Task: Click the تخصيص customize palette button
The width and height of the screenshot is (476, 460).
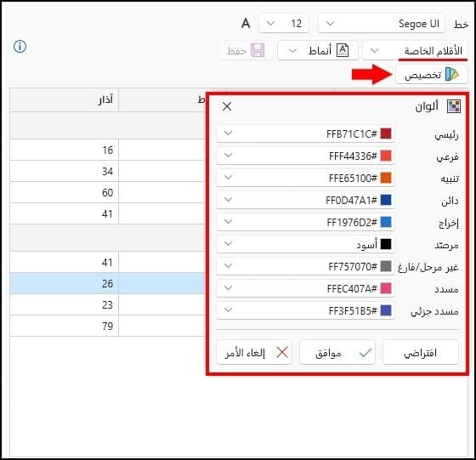Action: click(x=432, y=74)
